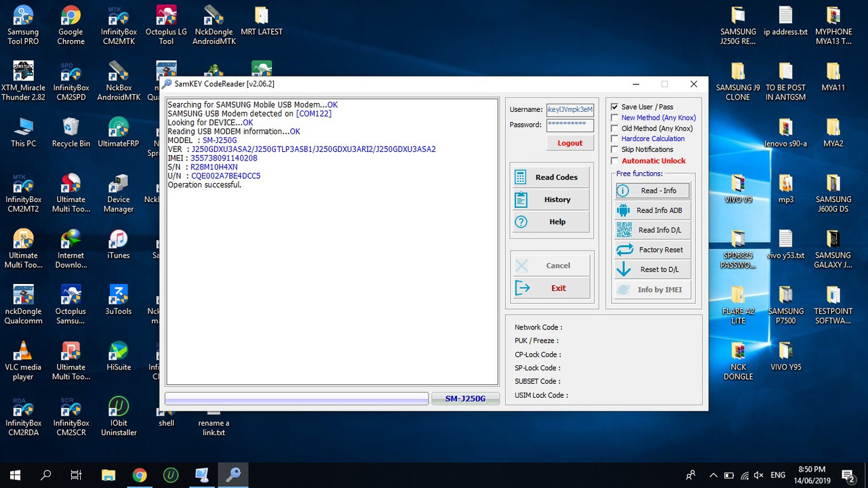Click Read - Info button
The image size is (868, 488).
pos(652,190)
